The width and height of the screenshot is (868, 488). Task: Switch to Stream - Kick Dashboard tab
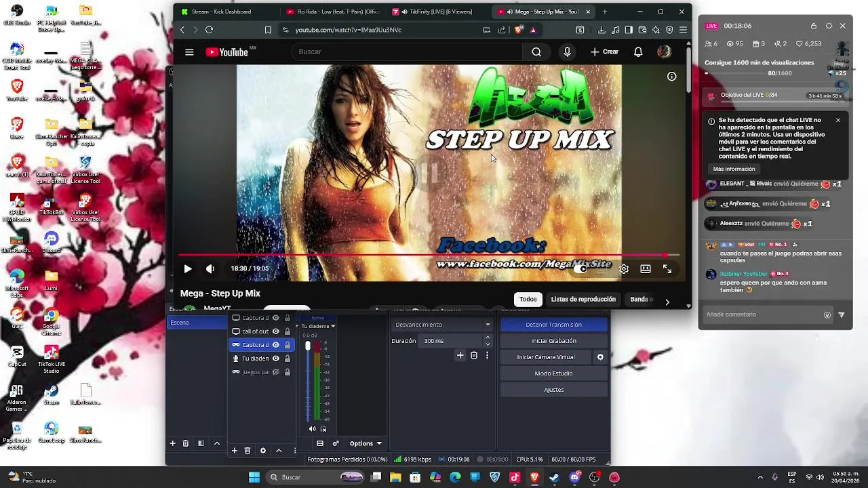tap(222, 12)
